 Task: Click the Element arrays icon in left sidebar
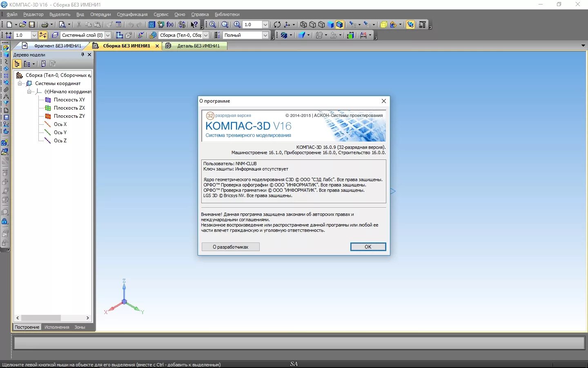[x=6, y=76]
